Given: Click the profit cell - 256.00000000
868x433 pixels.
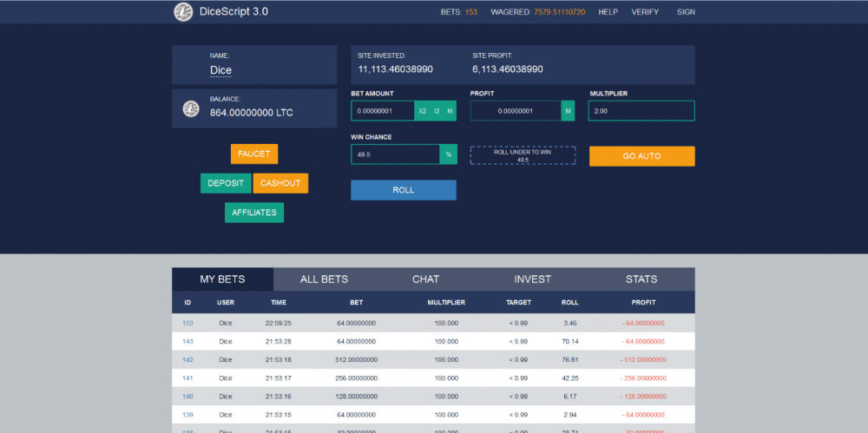Looking at the screenshot, I should tap(643, 378).
